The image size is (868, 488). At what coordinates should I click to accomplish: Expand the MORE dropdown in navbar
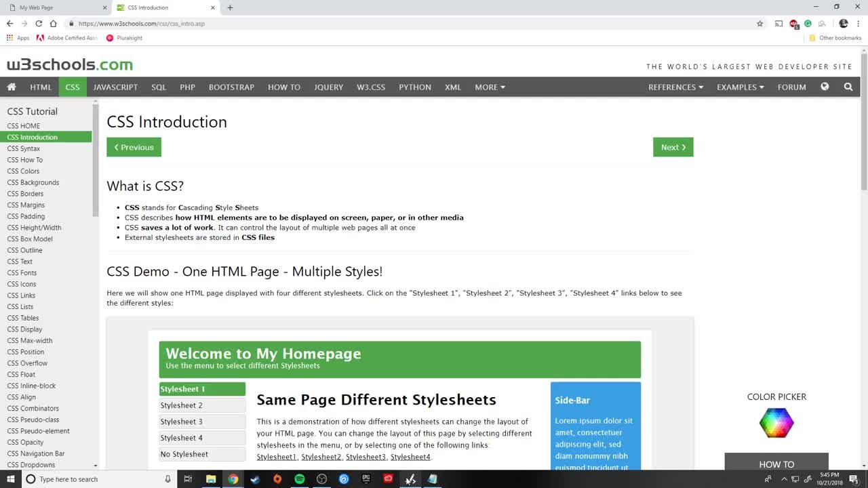click(x=490, y=87)
